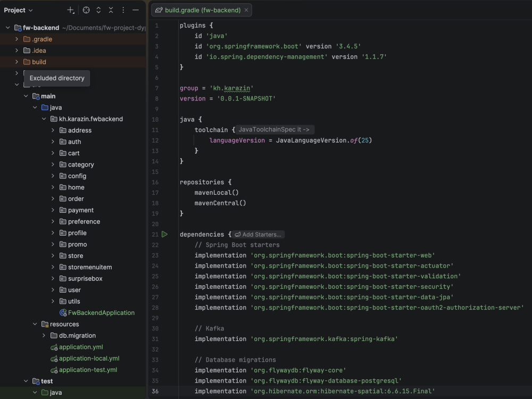Open application-test.yml file
This screenshot has height=399, width=532.
coord(88,370)
